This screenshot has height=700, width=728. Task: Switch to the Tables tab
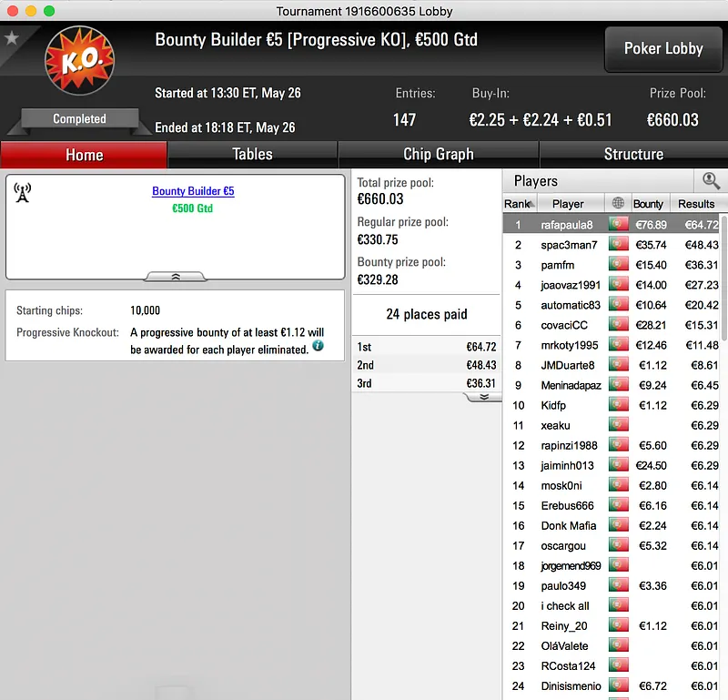point(252,154)
